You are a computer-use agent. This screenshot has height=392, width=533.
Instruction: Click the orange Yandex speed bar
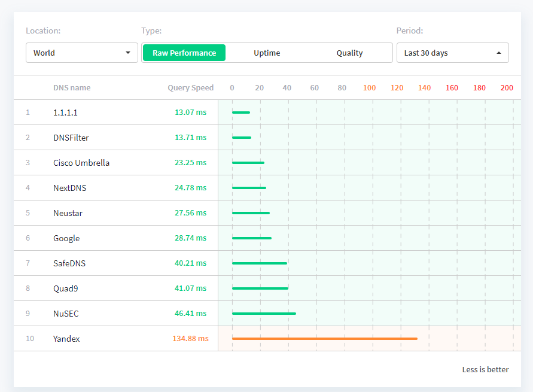[x=324, y=339]
